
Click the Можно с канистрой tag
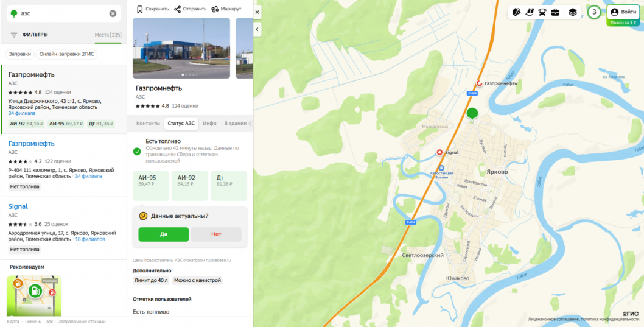point(197,280)
